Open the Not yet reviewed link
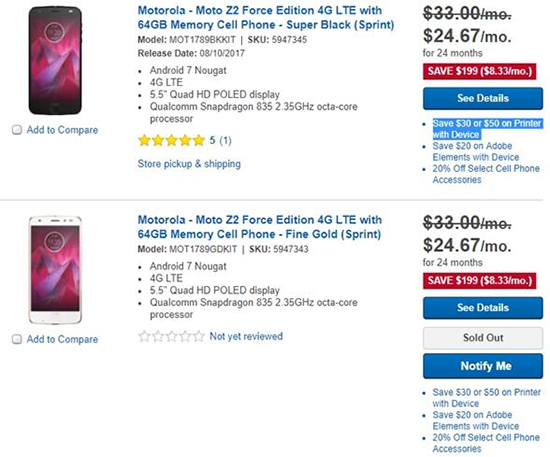Image resolution: width=550 pixels, height=457 pixels. coord(246,336)
